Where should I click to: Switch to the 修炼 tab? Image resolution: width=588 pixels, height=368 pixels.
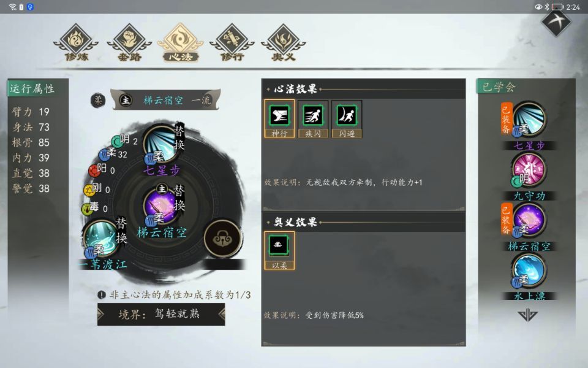(x=76, y=42)
